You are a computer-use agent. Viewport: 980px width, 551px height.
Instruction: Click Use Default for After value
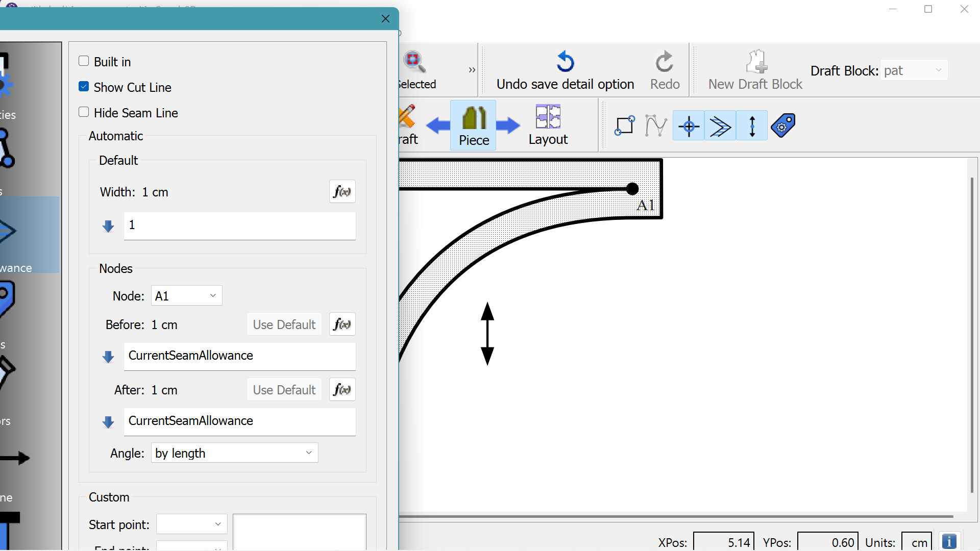[284, 390]
